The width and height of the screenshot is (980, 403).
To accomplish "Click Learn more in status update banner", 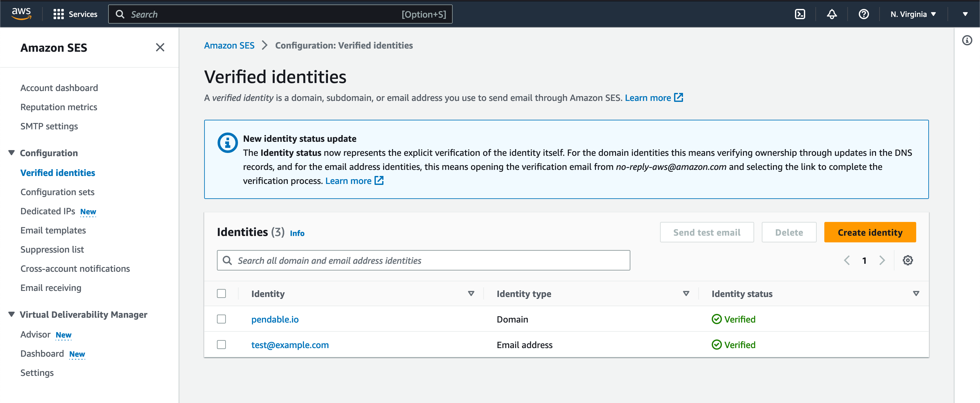I will pos(348,180).
